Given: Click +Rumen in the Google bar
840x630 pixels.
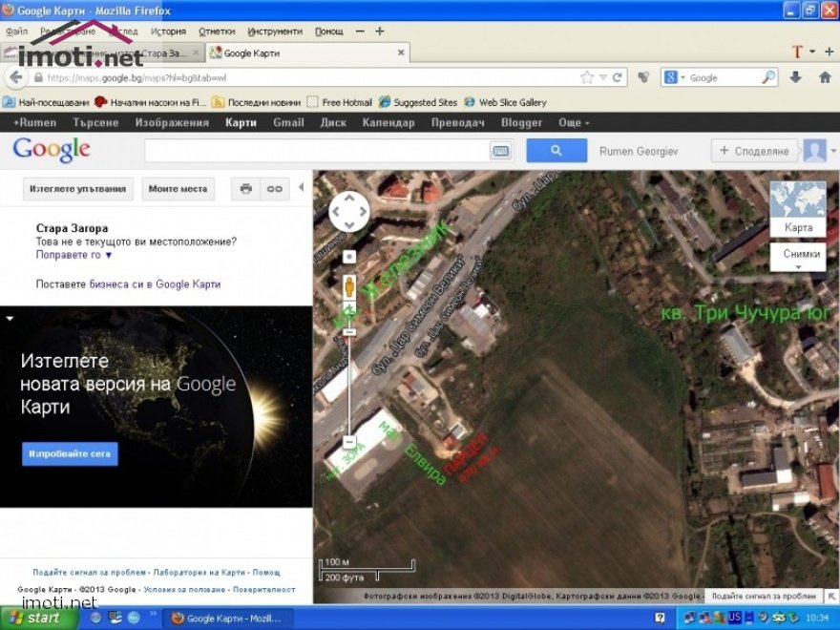Looking at the screenshot, I should coord(34,123).
